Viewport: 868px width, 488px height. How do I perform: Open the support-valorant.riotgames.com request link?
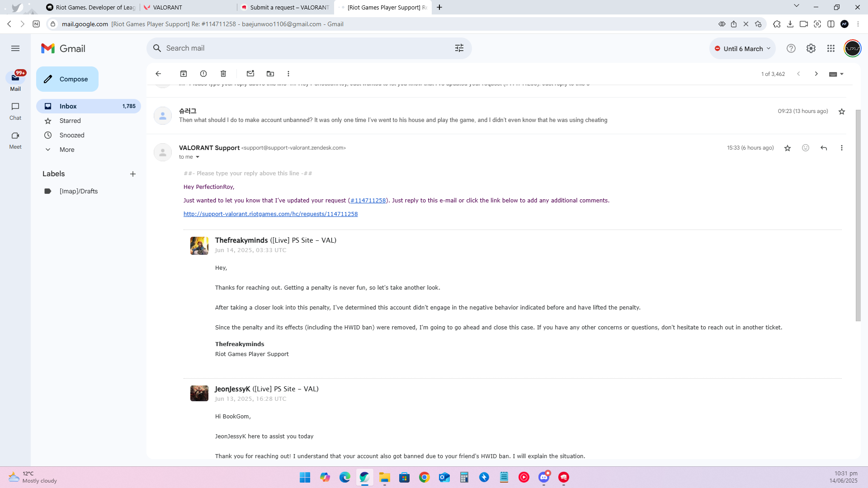[270, 214]
